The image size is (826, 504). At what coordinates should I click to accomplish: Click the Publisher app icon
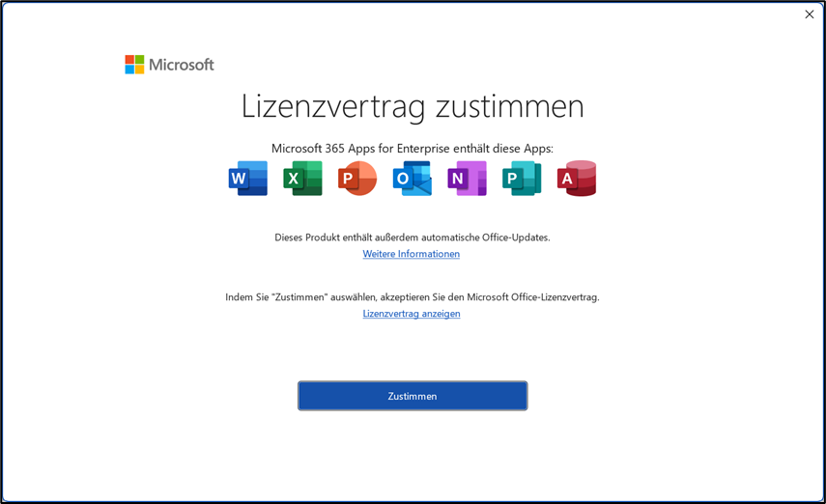click(x=522, y=179)
